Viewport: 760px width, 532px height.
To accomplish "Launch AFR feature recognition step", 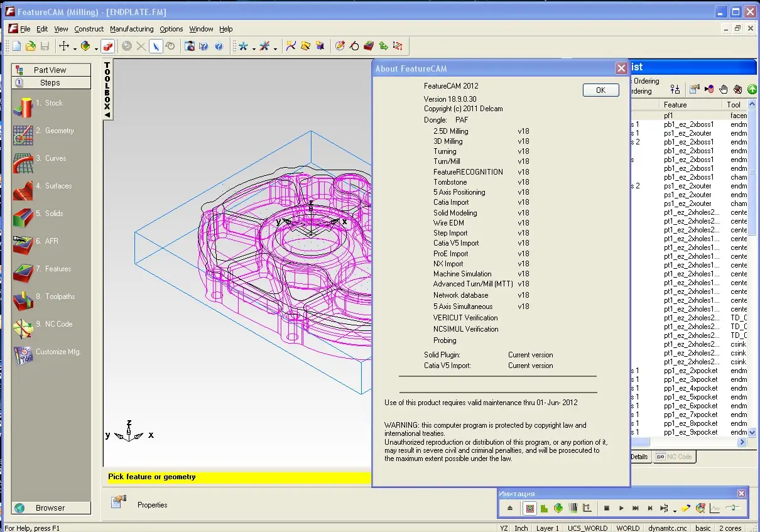I will (23, 245).
